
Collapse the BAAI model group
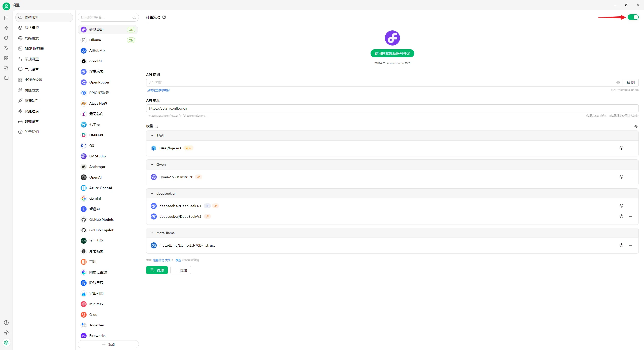coord(152,136)
